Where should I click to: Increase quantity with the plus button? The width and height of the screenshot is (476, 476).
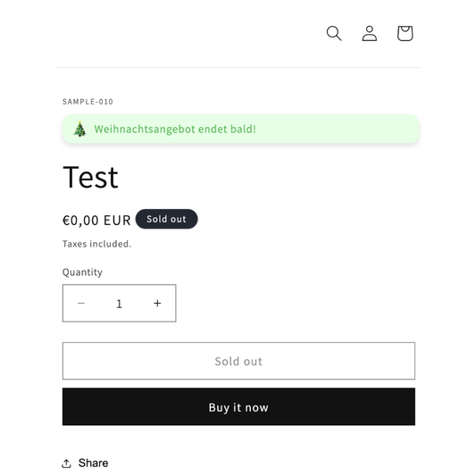pos(157,303)
